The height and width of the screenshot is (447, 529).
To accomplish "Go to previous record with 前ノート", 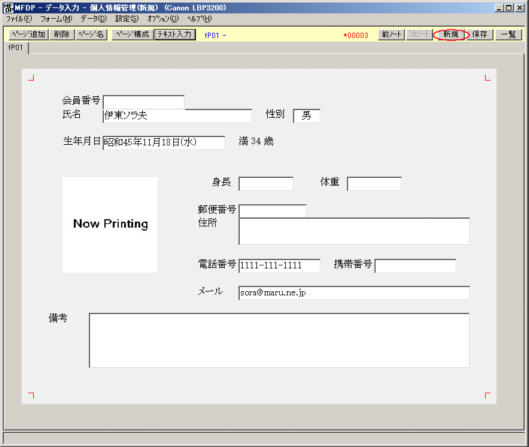I will (x=391, y=34).
